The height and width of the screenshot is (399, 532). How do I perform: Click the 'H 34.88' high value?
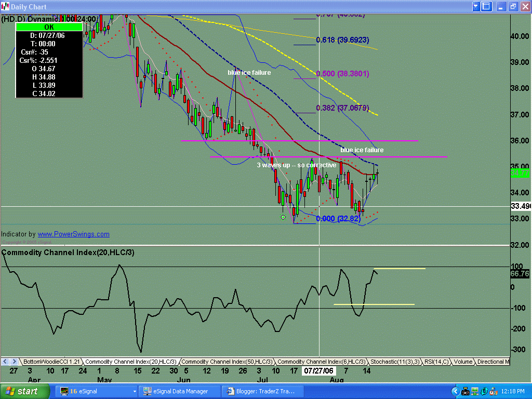[x=44, y=77]
